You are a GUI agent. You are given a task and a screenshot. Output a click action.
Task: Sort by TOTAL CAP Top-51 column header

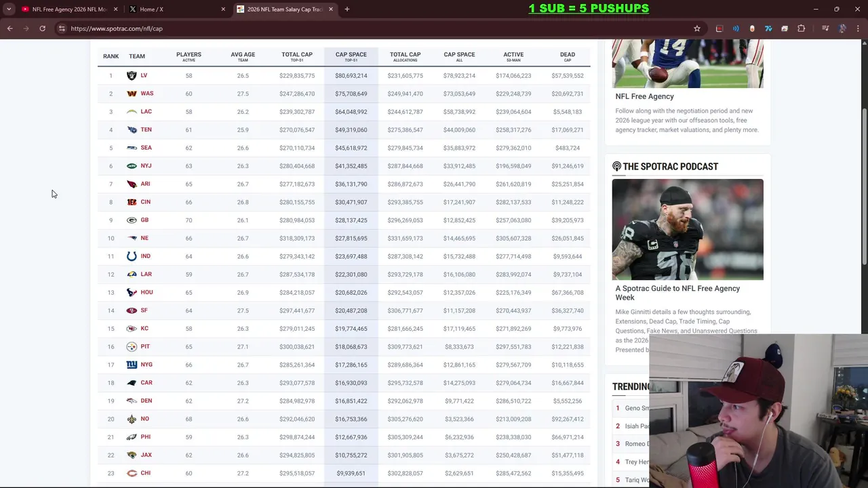click(x=297, y=56)
